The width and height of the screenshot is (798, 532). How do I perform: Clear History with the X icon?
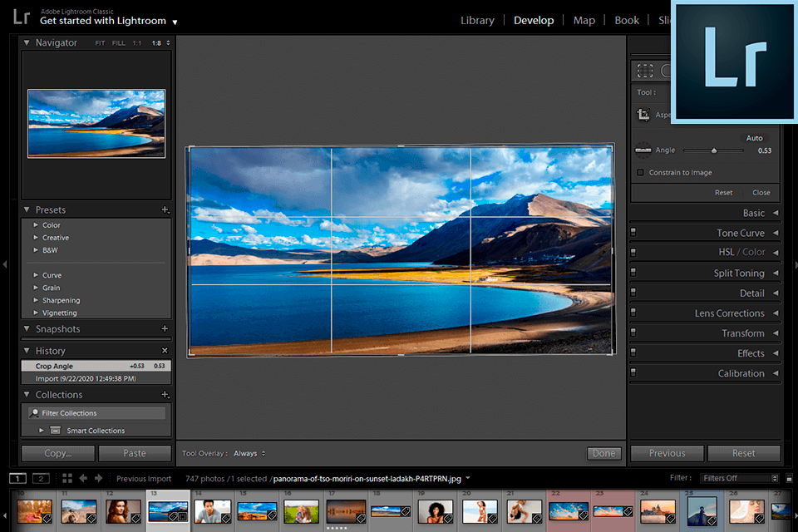(x=165, y=350)
